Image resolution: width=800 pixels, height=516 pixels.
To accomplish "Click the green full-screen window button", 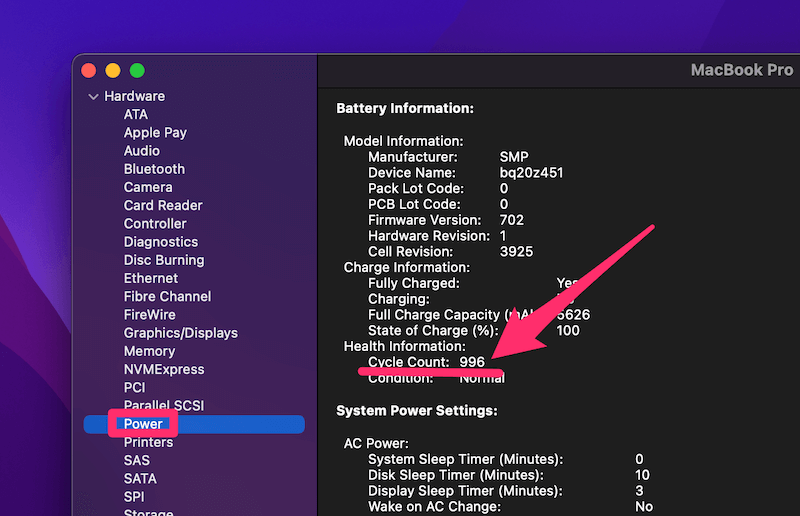I will pyautogui.click(x=137, y=70).
